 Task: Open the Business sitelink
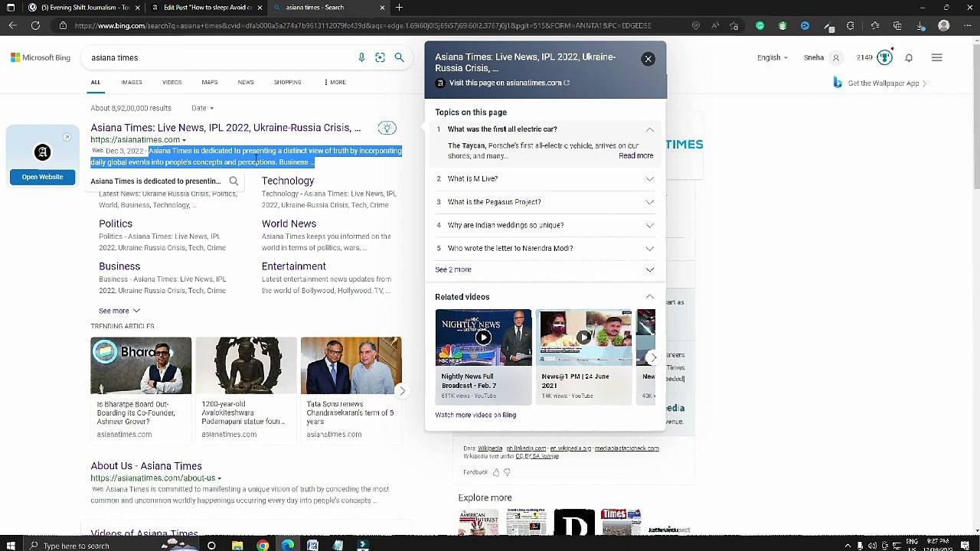(119, 266)
